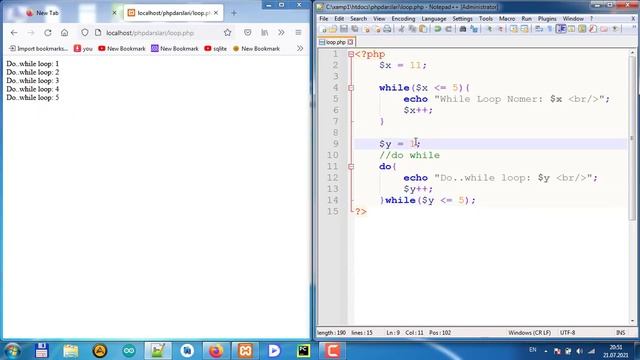Open the Document Map icon
The image size is (640, 360).
(x=582, y=29)
